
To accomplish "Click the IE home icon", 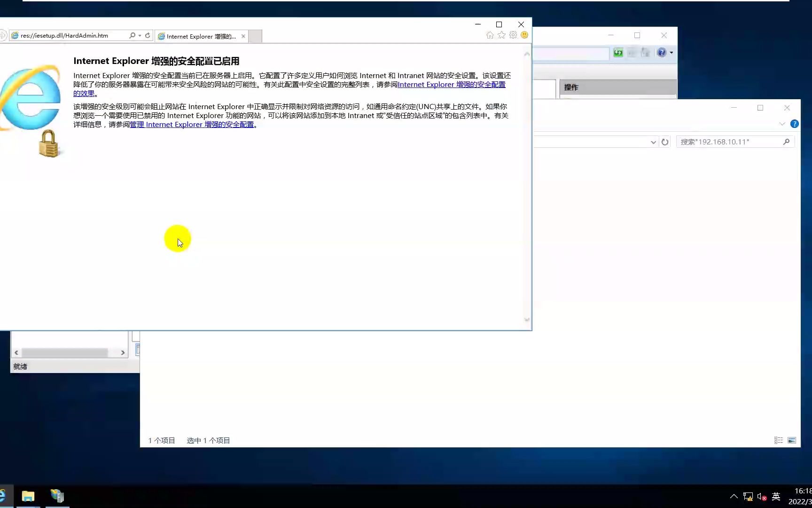I will click(x=490, y=35).
